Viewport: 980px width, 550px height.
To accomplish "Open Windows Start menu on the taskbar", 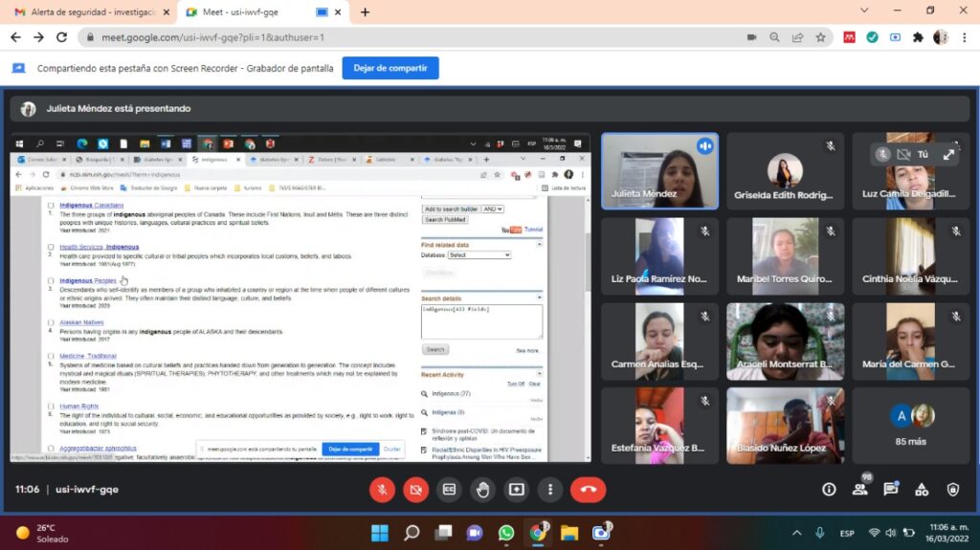I will [x=379, y=533].
